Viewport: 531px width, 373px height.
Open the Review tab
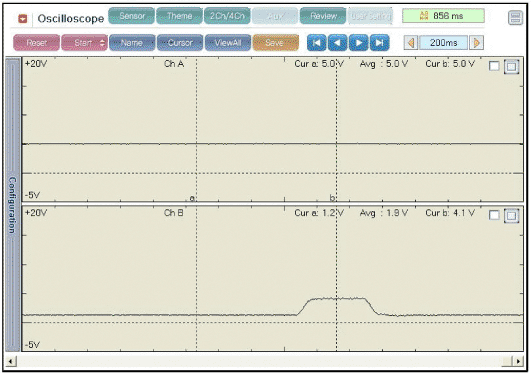point(323,16)
